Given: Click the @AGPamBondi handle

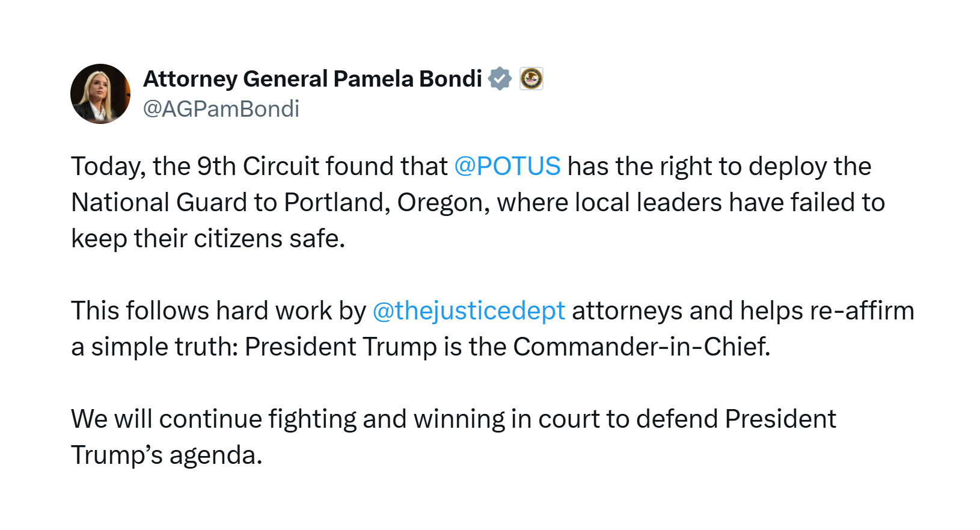Looking at the screenshot, I should click(221, 109).
